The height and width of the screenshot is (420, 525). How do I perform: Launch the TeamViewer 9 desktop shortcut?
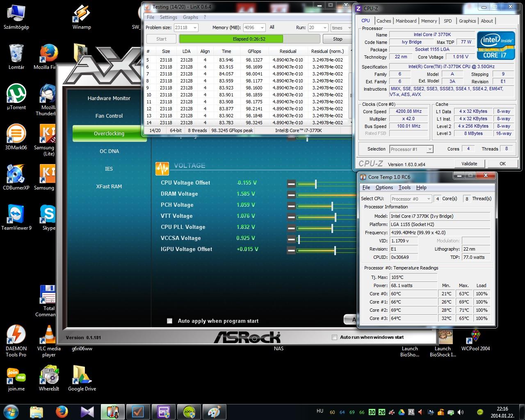(x=16, y=217)
